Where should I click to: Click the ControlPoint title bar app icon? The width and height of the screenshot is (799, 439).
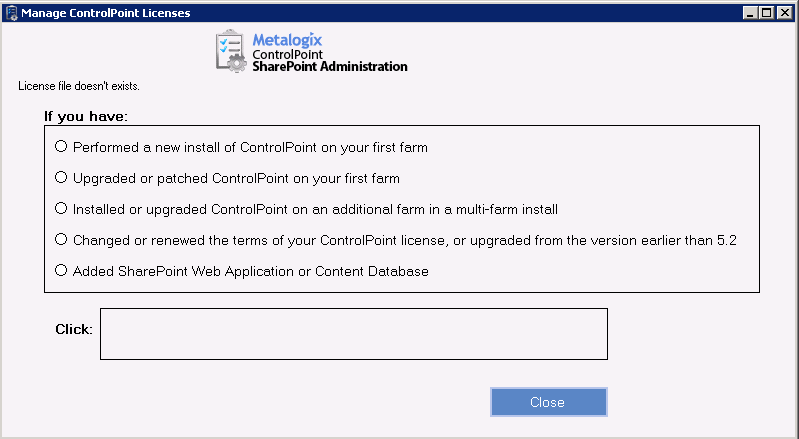[x=11, y=13]
